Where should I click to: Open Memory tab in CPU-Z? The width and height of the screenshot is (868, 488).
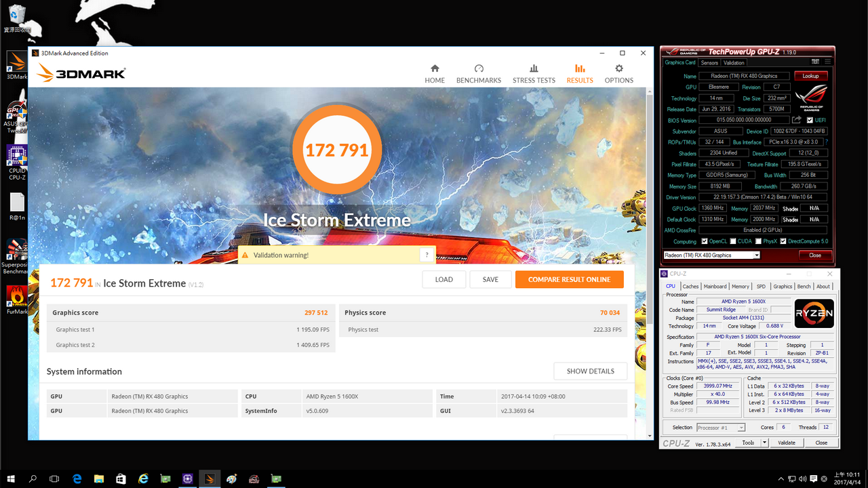click(x=741, y=286)
